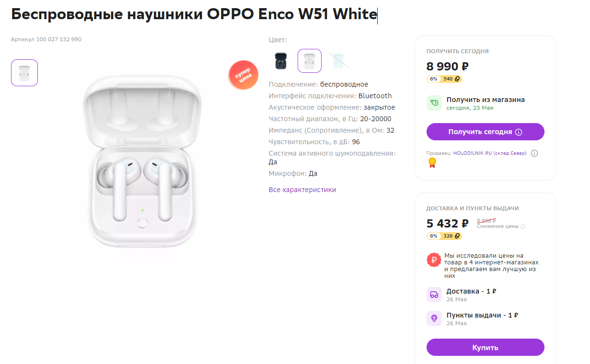Click the info icon beside 'Снижение цены'
590x364 pixels.
(x=523, y=227)
